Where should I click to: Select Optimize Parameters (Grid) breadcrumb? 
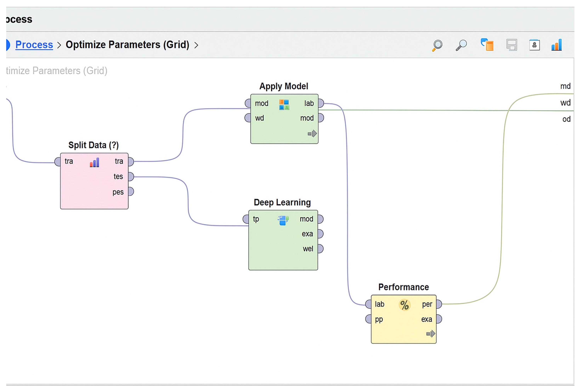pos(127,45)
